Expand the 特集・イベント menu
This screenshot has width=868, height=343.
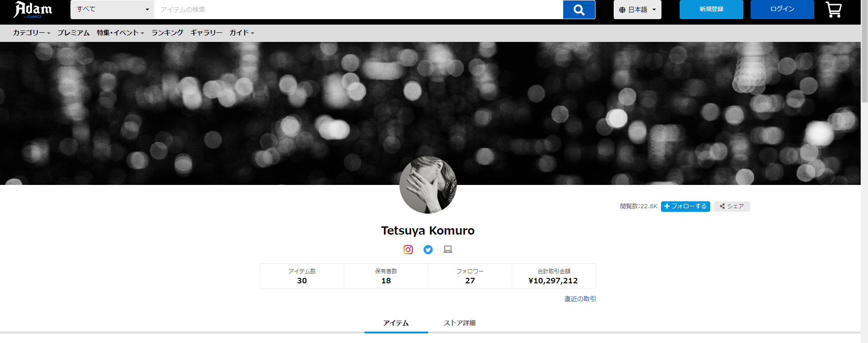click(x=120, y=33)
